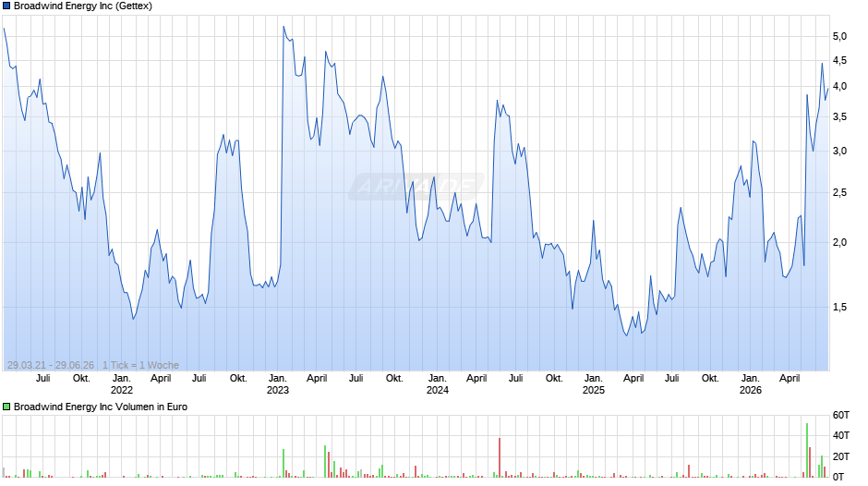Click the volume axis label 20T
The height and width of the screenshot is (486, 868).
tap(841, 456)
